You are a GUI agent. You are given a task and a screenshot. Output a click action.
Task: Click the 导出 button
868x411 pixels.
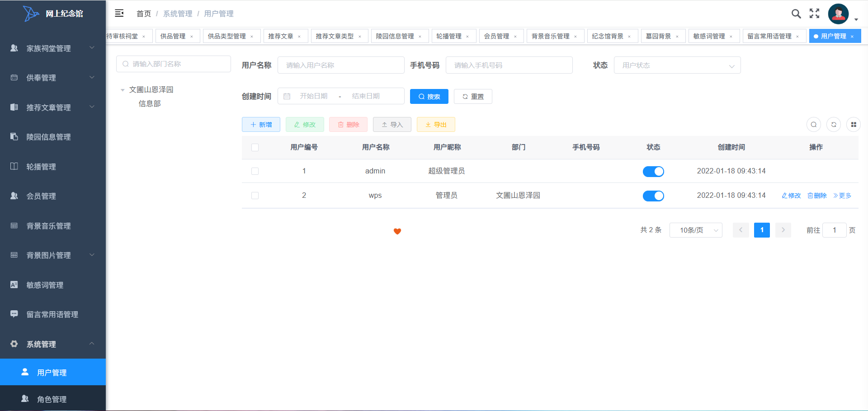(x=436, y=125)
